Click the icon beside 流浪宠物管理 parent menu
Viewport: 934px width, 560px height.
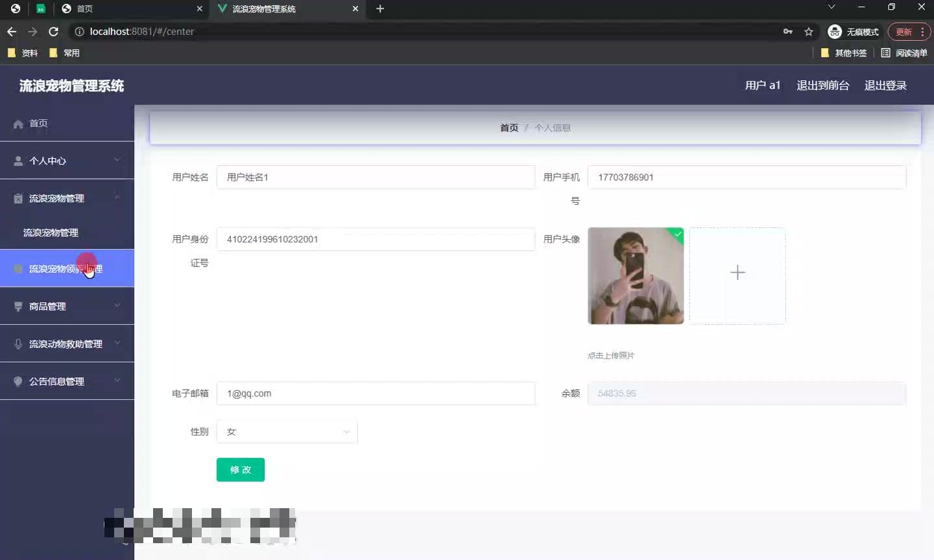click(x=18, y=198)
